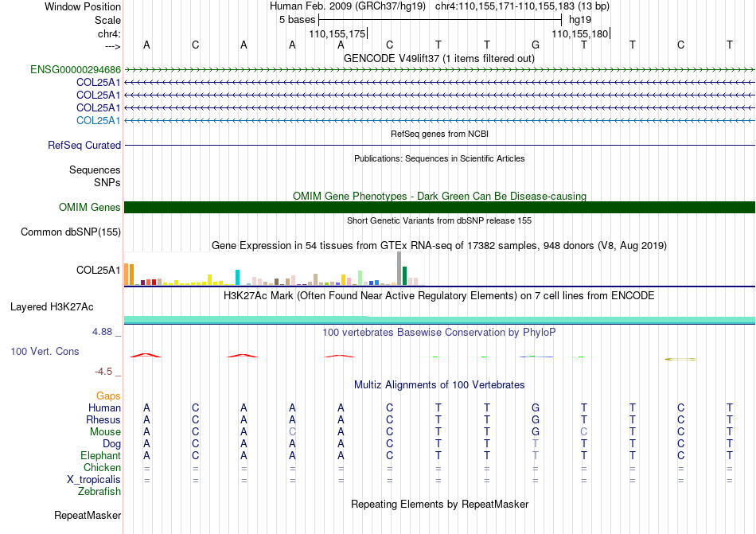Click the faded T in Dog row
Viewport: 756px width, 534px height.
click(x=536, y=443)
